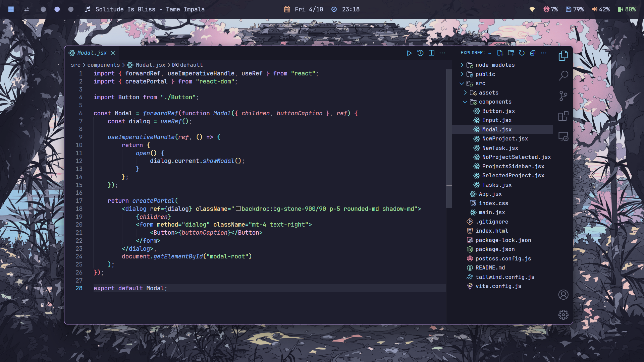Open the Accounts menu icon
Image resolution: width=644 pixels, height=362 pixels.
pos(563,295)
